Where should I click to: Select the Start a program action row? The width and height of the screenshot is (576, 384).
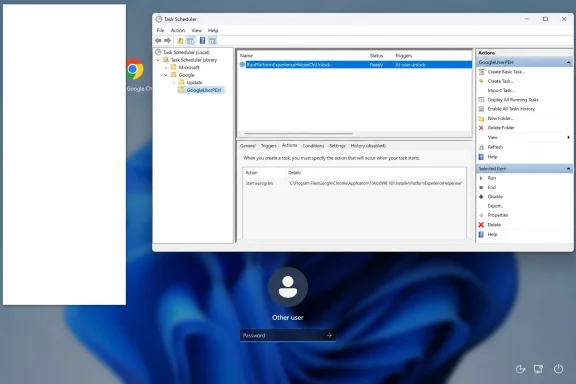tap(354, 183)
